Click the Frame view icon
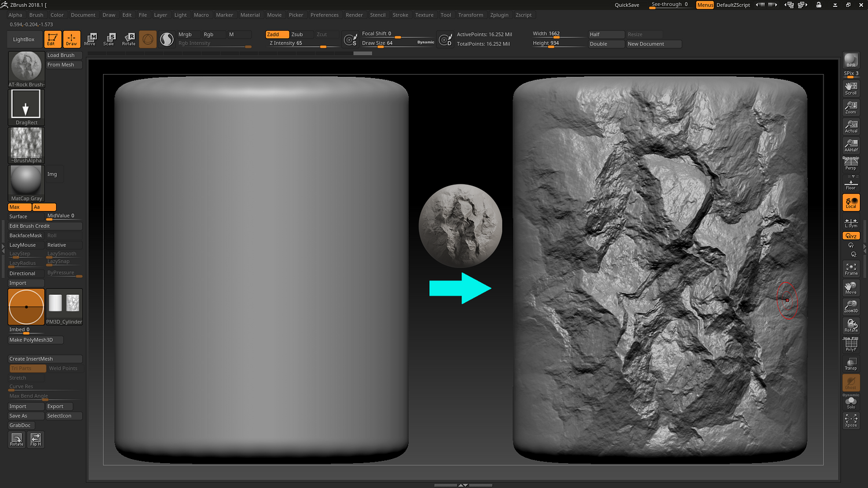Image resolution: width=868 pixels, height=488 pixels. pyautogui.click(x=851, y=268)
